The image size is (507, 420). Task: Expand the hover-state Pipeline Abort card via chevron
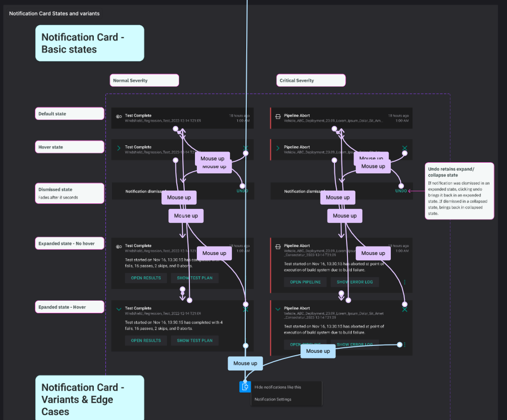coord(278,148)
